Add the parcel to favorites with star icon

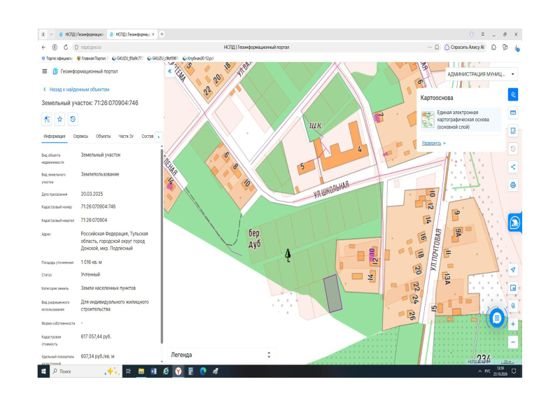click(60, 119)
